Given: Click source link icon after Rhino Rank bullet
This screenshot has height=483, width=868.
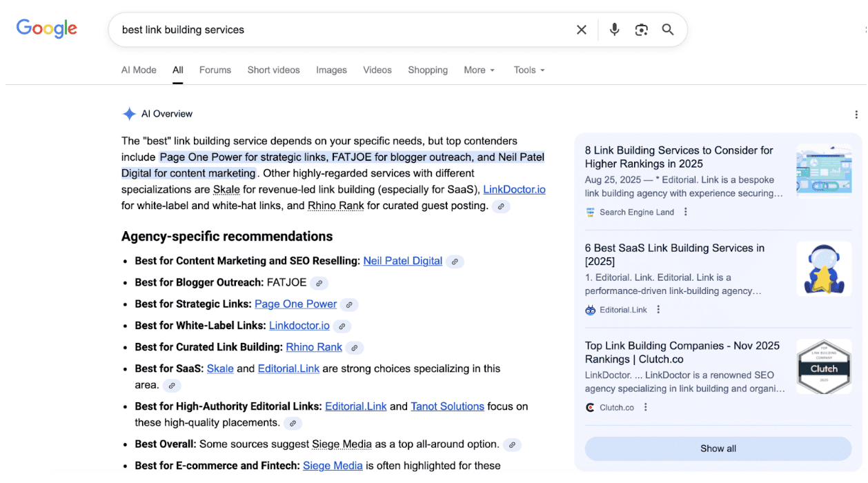Looking at the screenshot, I should [x=355, y=348].
